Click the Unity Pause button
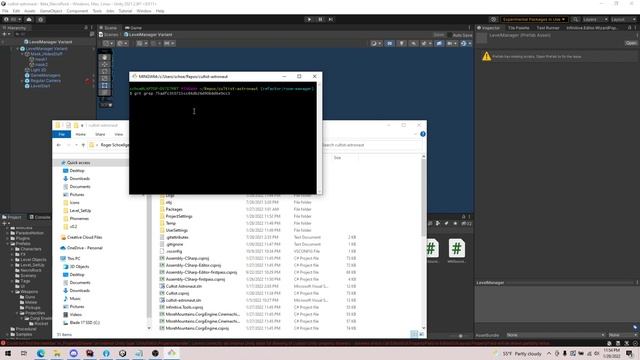The width and height of the screenshot is (640, 360). click(x=320, y=19)
